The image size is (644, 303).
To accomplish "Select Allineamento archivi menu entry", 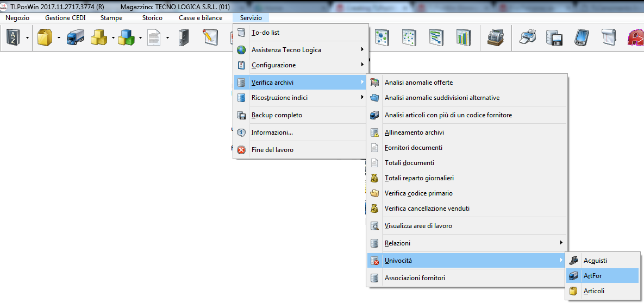I will click(414, 132).
